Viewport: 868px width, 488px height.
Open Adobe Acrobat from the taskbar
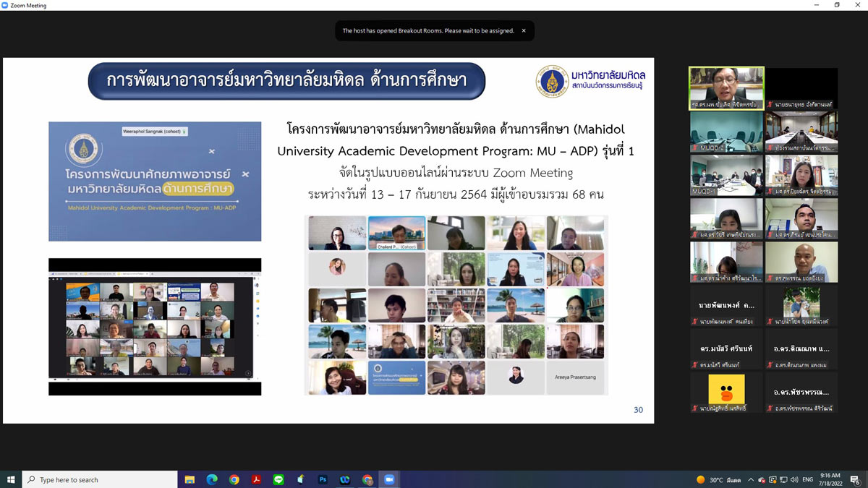tap(256, 479)
